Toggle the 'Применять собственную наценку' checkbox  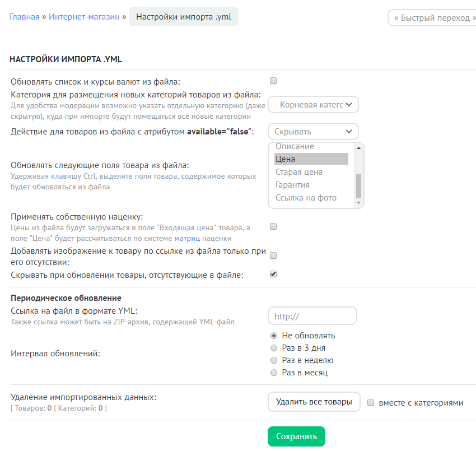[273, 227]
